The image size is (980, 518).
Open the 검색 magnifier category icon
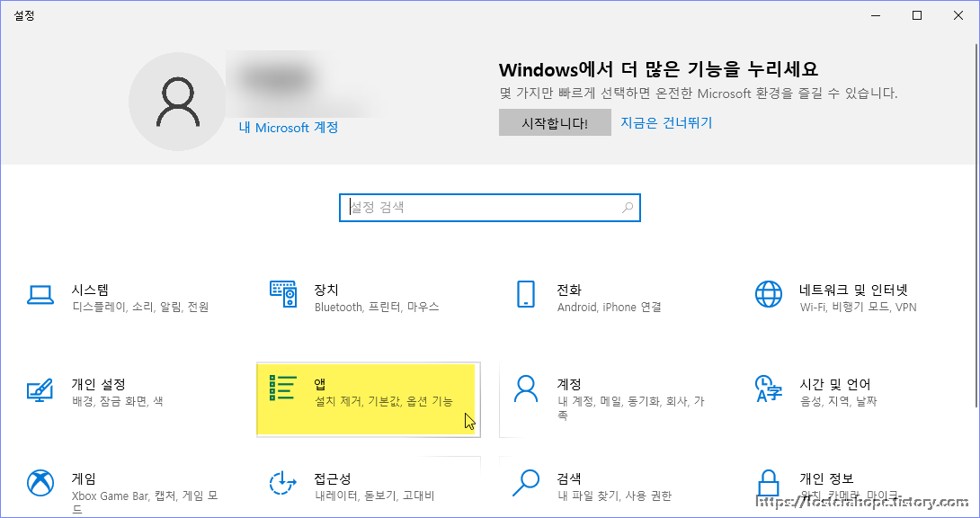(526, 482)
